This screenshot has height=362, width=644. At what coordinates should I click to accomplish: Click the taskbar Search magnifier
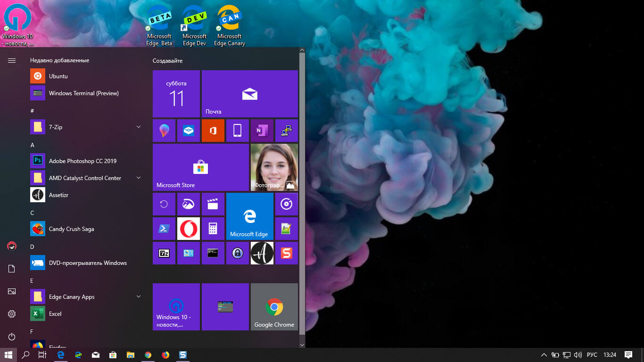(26, 355)
